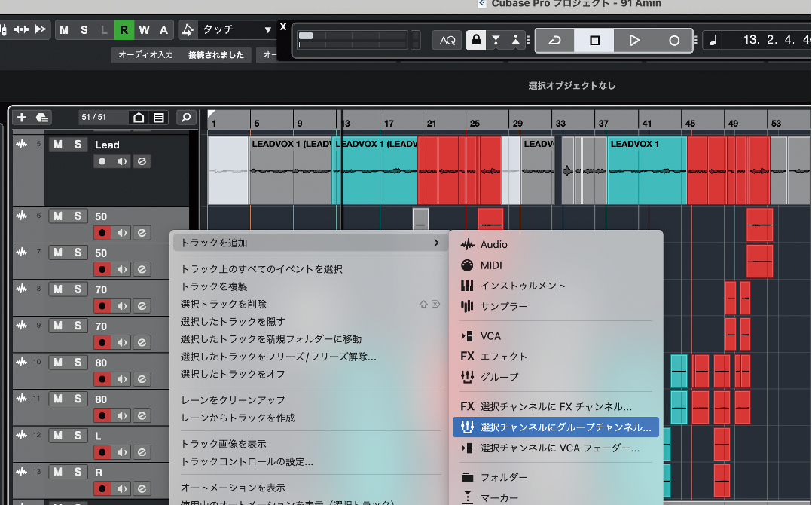This screenshot has width=812, height=505.
Task: Mute the Lead track
Action: [58, 145]
